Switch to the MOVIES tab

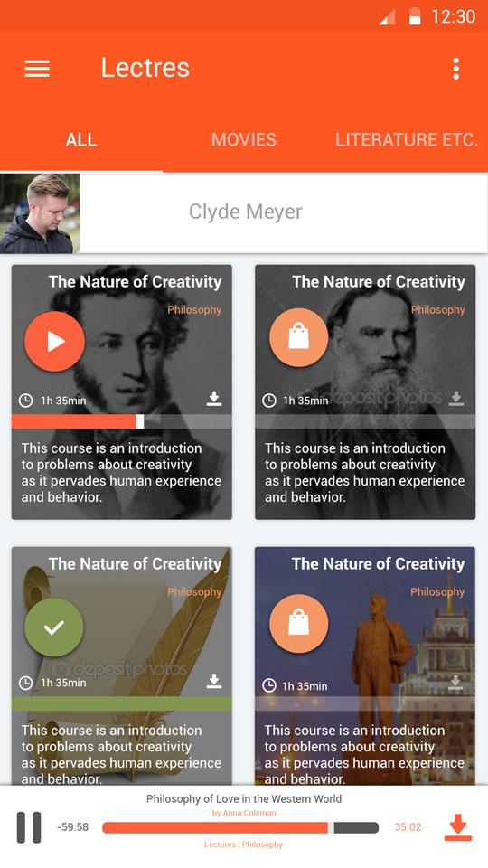[243, 139]
